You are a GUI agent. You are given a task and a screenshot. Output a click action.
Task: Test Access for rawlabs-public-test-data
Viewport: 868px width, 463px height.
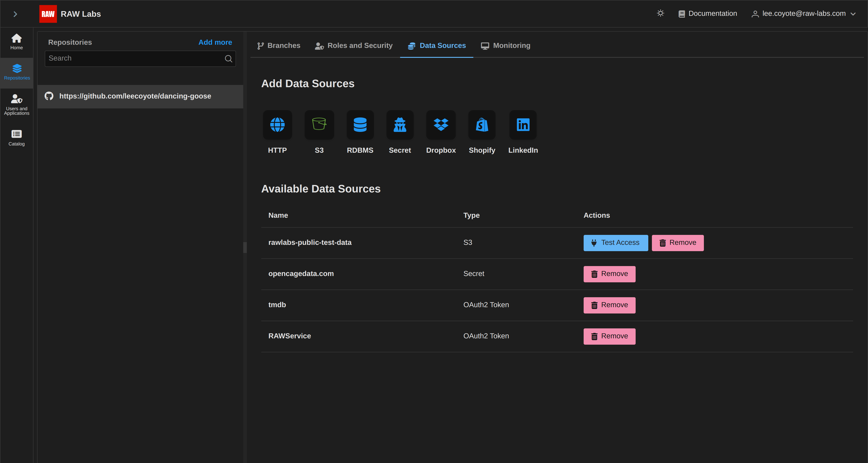[x=616, y=243]
